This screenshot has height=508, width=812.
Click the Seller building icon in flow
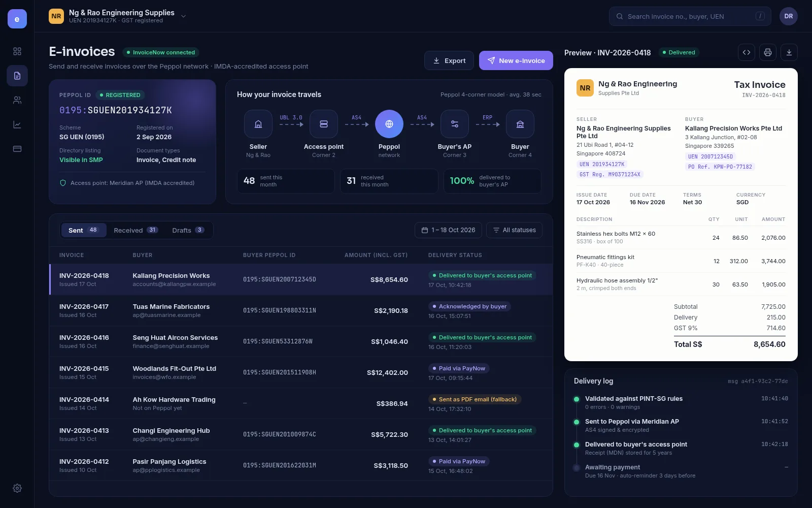click(x=258, y=124)
